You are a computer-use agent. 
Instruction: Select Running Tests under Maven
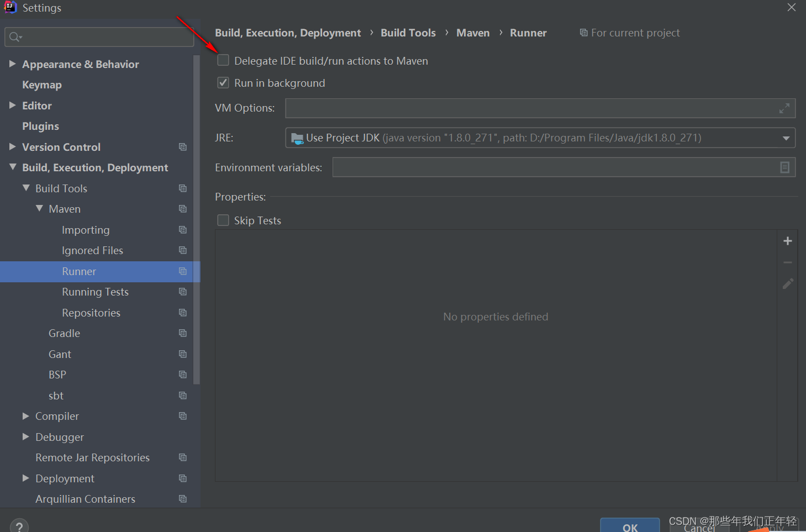tap(95, 292)
